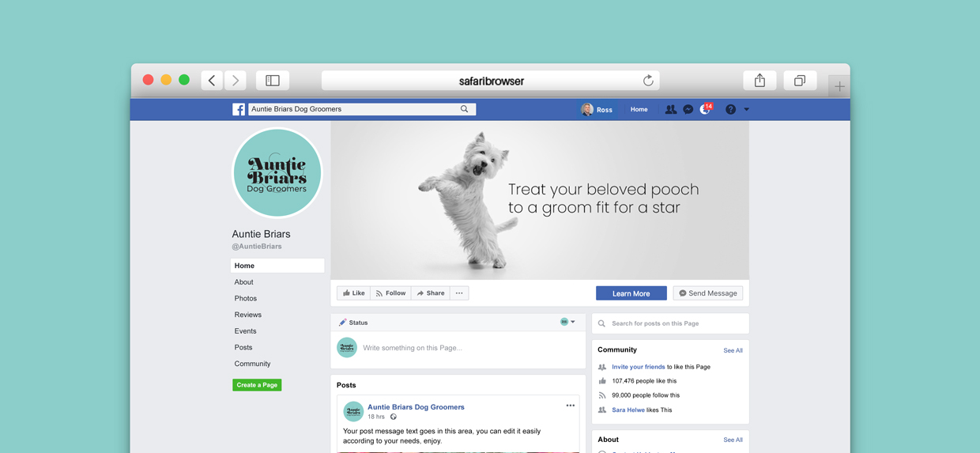Open the help question mark icon
This screenshot has width=980, height=453.
tap(730, 110)
